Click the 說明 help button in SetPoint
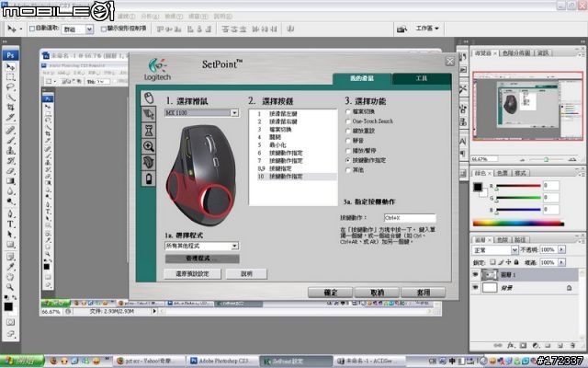The width and height of the screenshot is (588, 368). (x=246, y=274)
